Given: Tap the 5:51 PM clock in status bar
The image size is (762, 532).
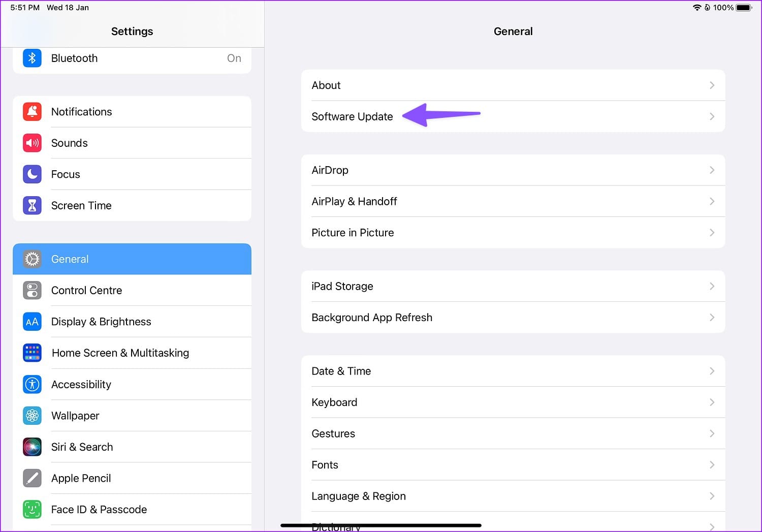Looking at the screenshot, I should [25, 8].
